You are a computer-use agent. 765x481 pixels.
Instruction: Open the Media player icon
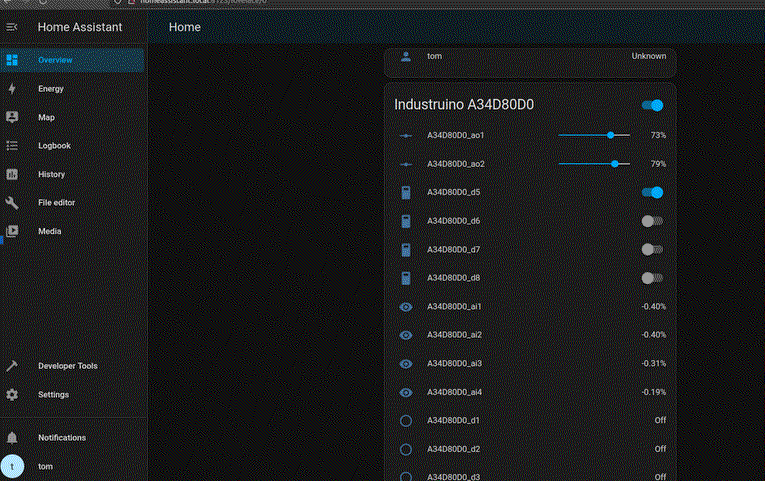point(12,231)
